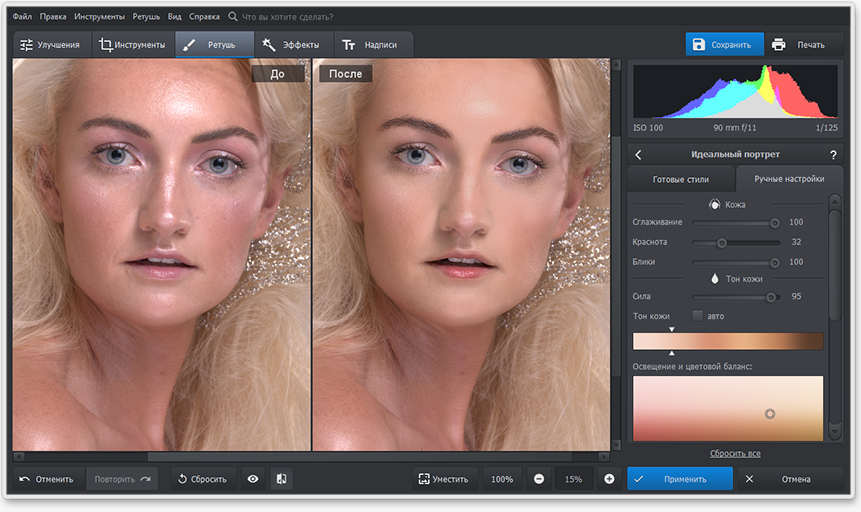Click the 90 mm f/11 label
Viewport: 861px width, 512px height.
[735, 127]
